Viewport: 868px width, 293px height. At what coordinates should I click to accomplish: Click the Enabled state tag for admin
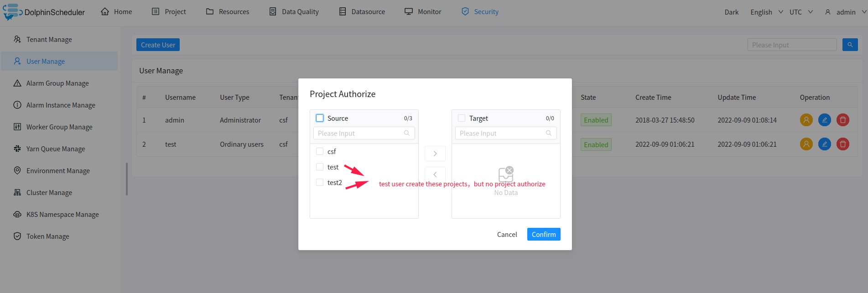tap(596, 120)
